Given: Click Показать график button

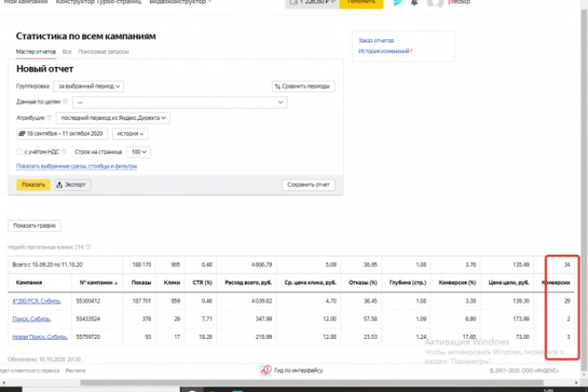Looking at the screenshot, I should point(34,225).
